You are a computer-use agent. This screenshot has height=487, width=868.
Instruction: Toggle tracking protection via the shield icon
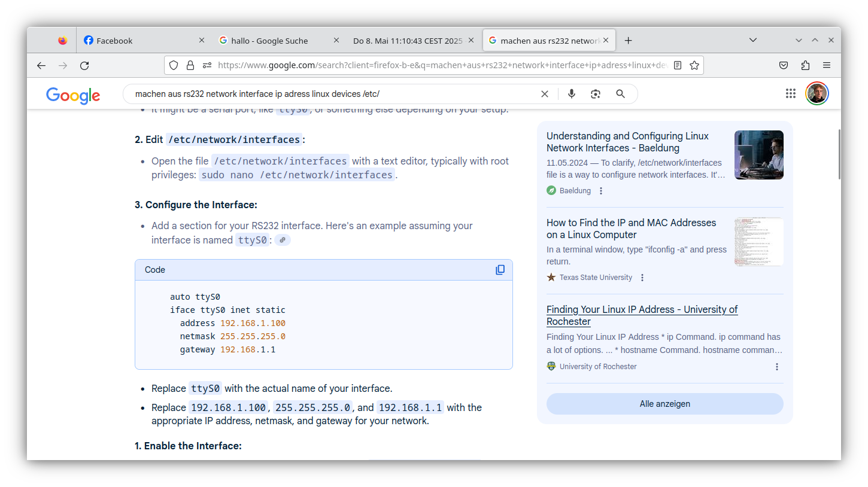coord(173,65)
